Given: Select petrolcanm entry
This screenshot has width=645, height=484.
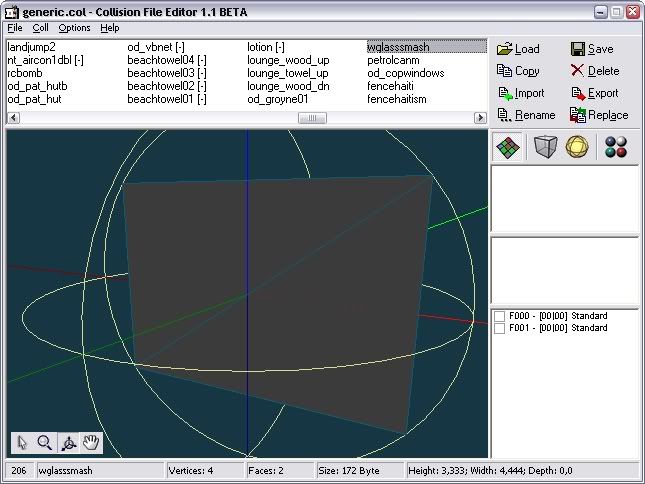Looking at the screenshot, I should click(x=393, y=60).
